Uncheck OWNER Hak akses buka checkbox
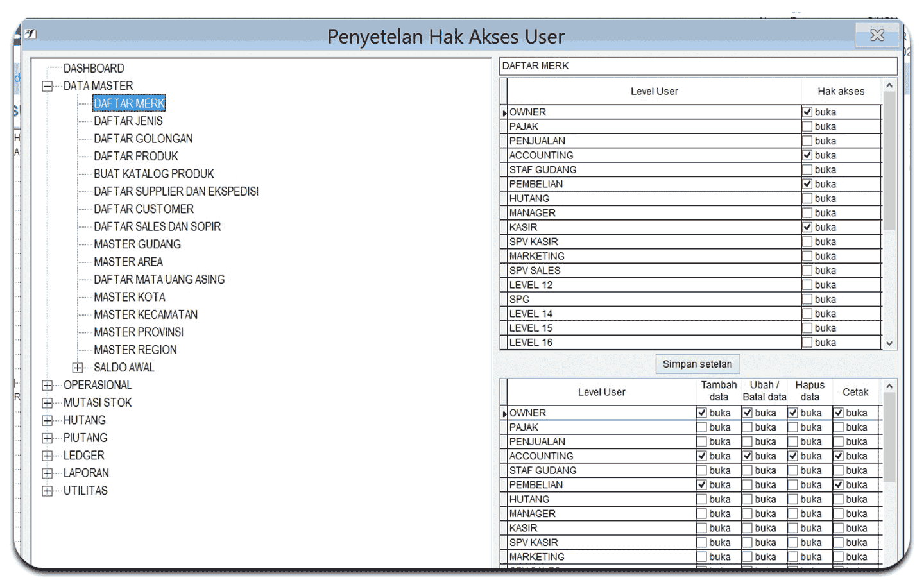 point(807,112)
